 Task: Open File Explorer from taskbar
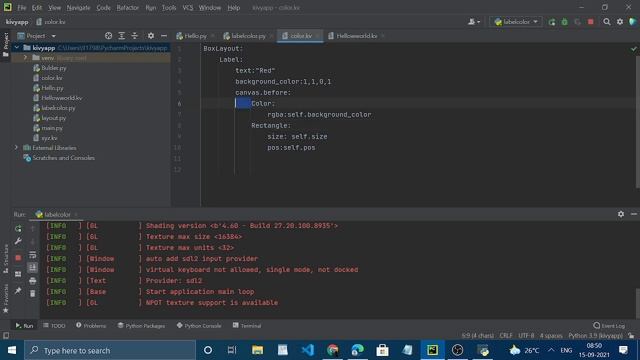257,350
